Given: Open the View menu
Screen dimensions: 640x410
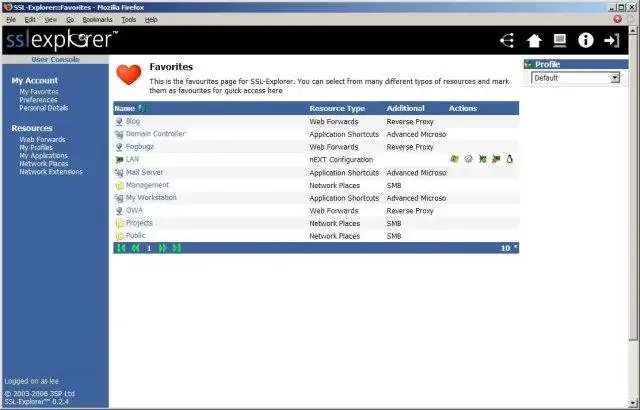Looking at the screenshot, I should pyautogui.click(x=51, y=20).
